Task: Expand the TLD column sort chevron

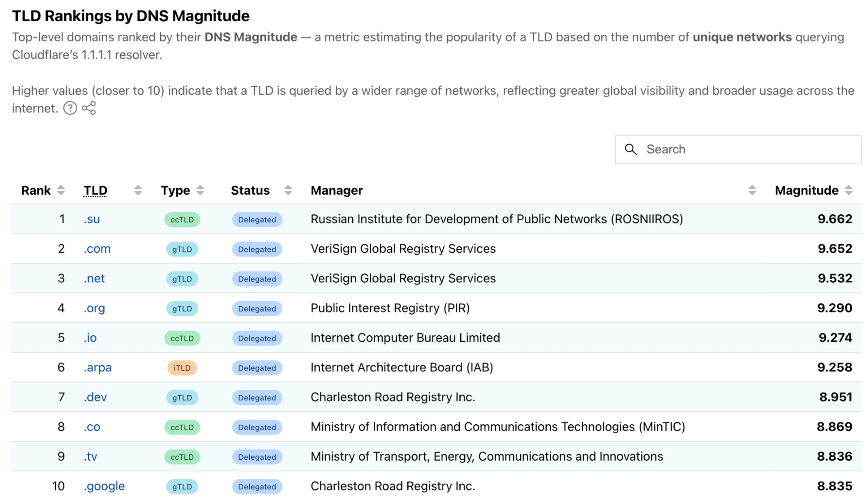Action: coord(138,190)
